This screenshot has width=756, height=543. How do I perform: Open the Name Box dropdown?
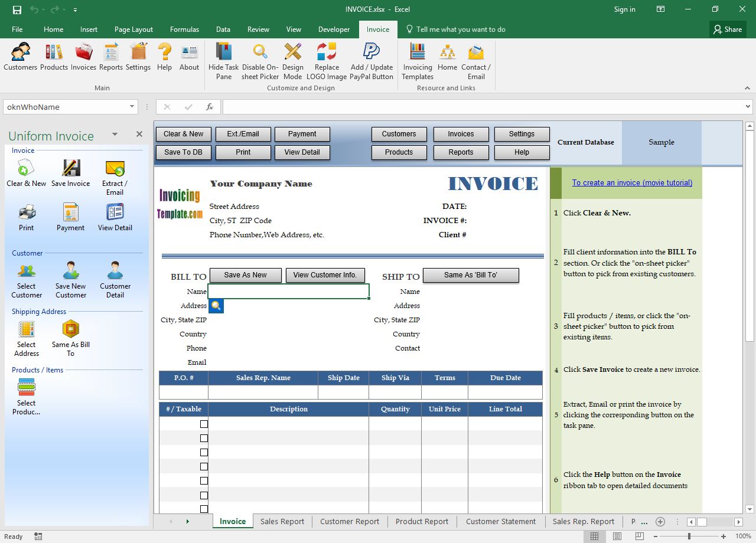(x=132, y=107)
